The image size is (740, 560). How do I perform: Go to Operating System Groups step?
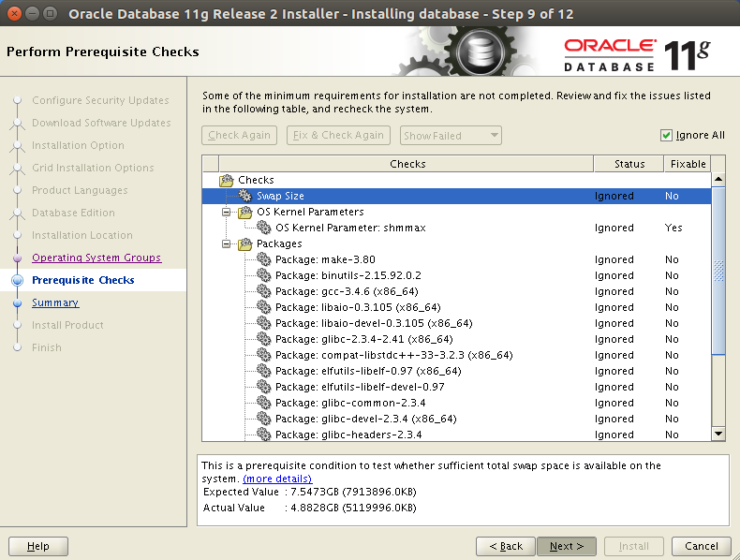[96, 258]
